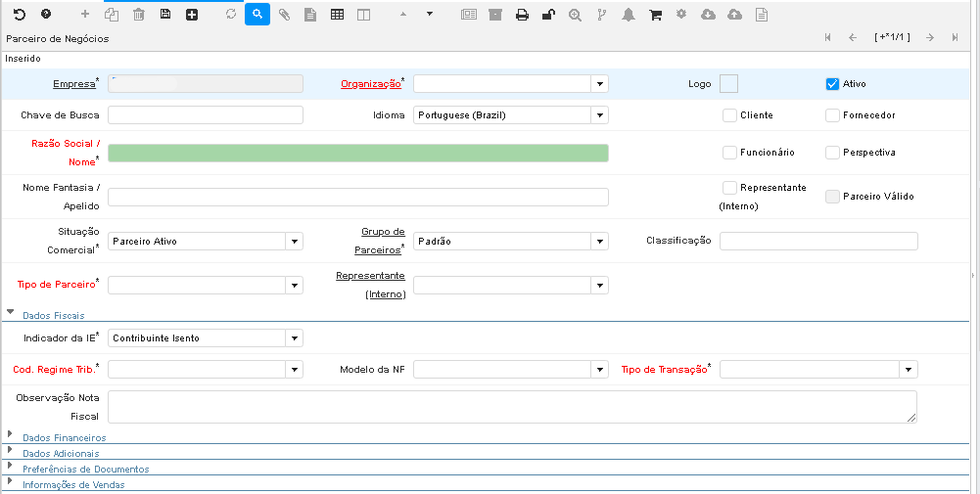Click the Undo changes toolbar icon
This screenshot has height=494, width=980.
(x=19, y=15)
